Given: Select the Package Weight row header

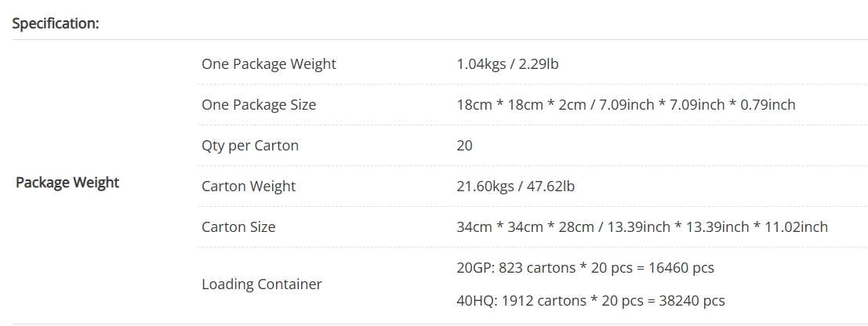Looking at the screenshot, I should pyautogui.click(x=67, y=183).
